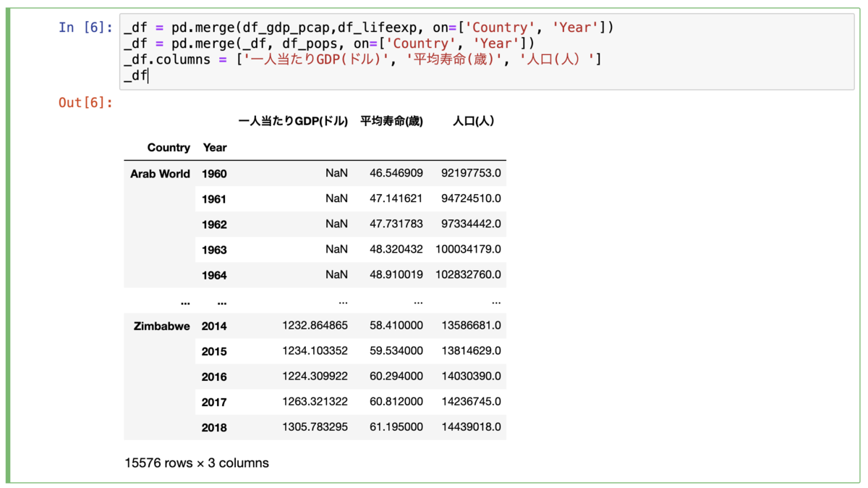This screenshot has width=868, height=488.
Task: Select life expectancy value 46.546909
Action: coord(396,173)
